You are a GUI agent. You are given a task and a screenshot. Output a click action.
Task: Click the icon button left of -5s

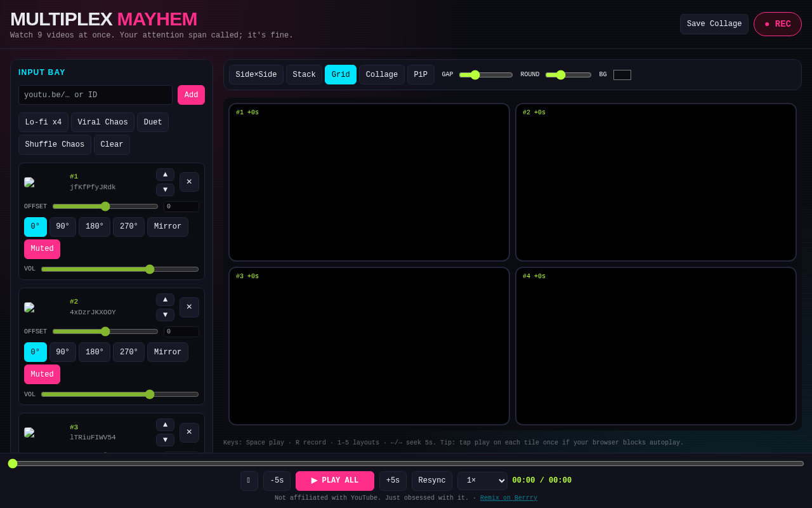(x=249, y=481)
